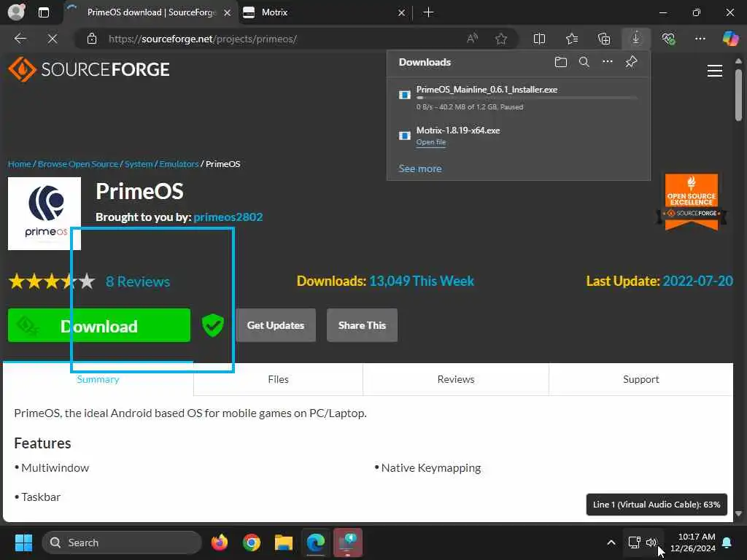747x560 pixels.
Task: View site information lock icon
Action: [92, 39]
